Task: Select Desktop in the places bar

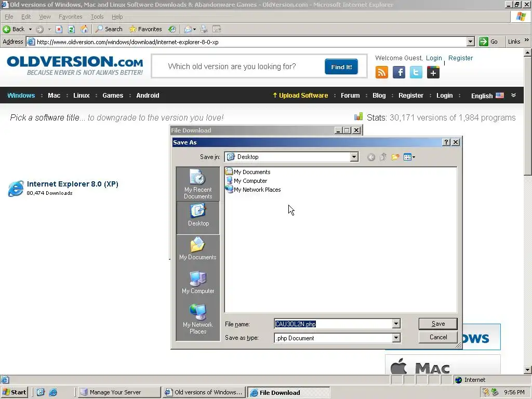Action: (x=198, y=218)
